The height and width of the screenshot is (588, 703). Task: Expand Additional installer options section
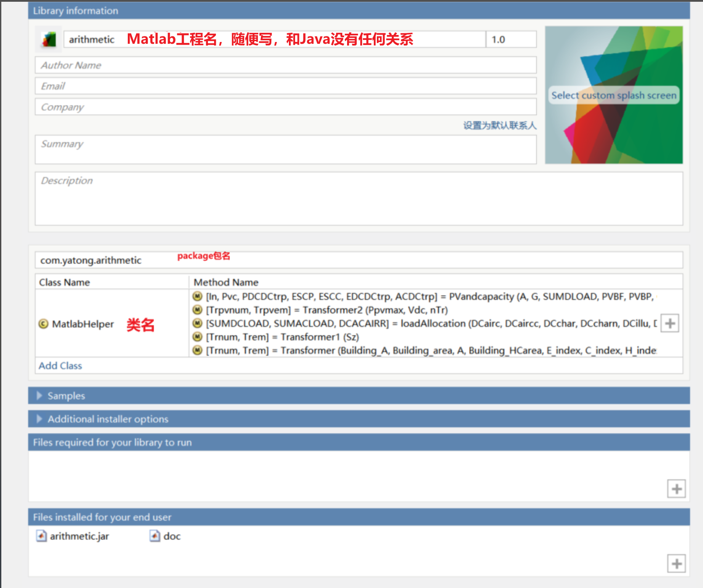pyautogui.click(x=39, y=419)
